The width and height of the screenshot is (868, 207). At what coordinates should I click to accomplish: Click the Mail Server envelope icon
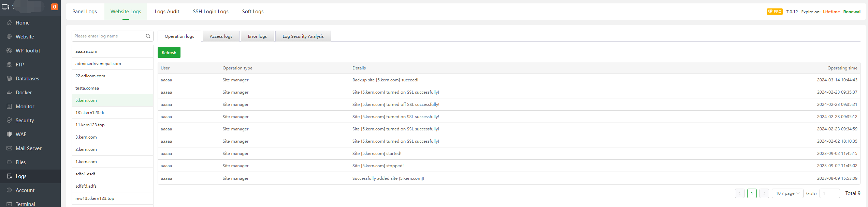(9, 148)
